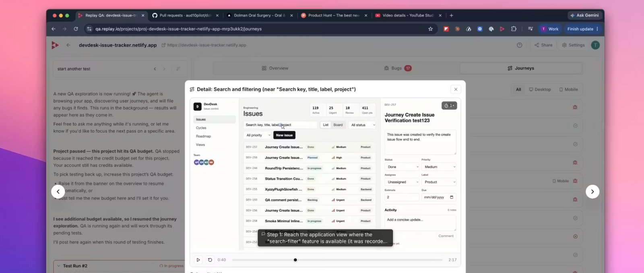
Task: Open the Pull requests GitHub browser tab
Action: [x=186, y=15]
